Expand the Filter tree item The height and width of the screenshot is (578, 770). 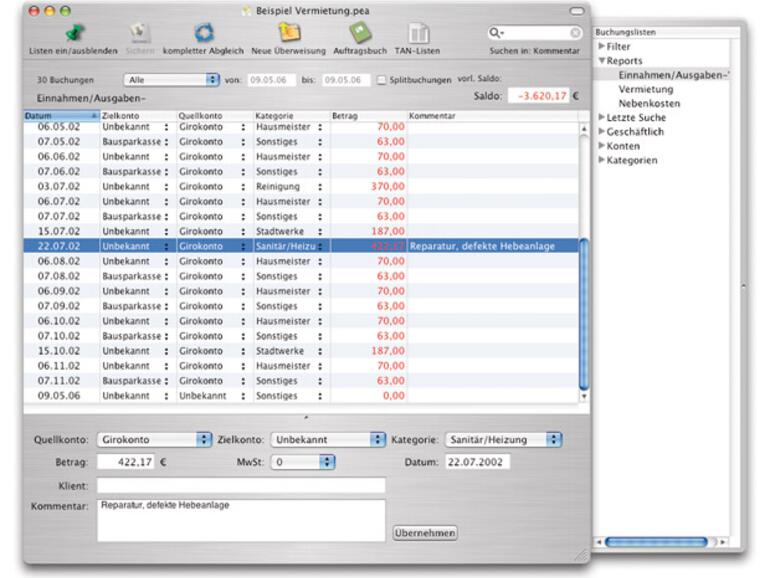[x=602, y=47]
